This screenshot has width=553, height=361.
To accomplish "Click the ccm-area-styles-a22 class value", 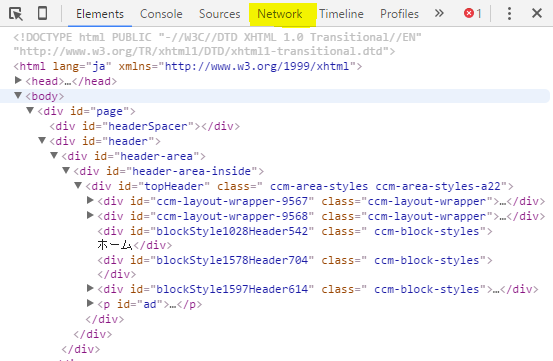I will tap(438, 186).
